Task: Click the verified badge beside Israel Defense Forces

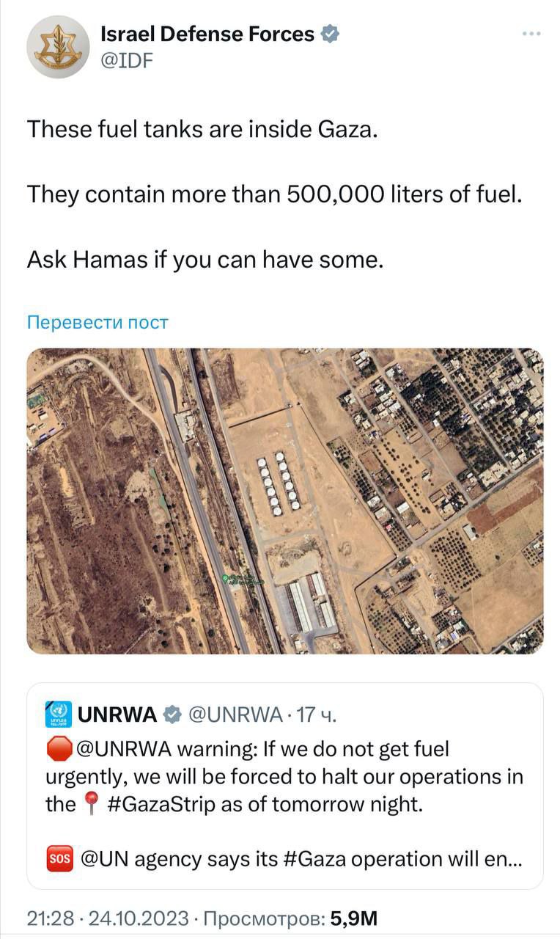Action: 331,34
